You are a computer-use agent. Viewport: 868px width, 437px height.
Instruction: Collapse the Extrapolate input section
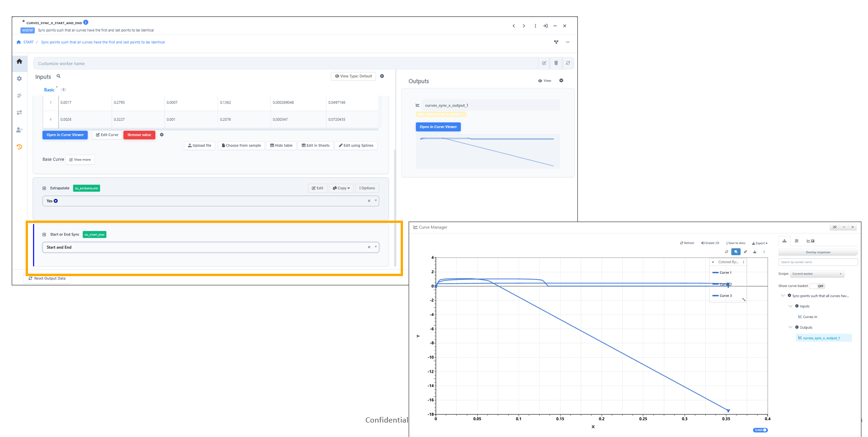click(44, 188)
